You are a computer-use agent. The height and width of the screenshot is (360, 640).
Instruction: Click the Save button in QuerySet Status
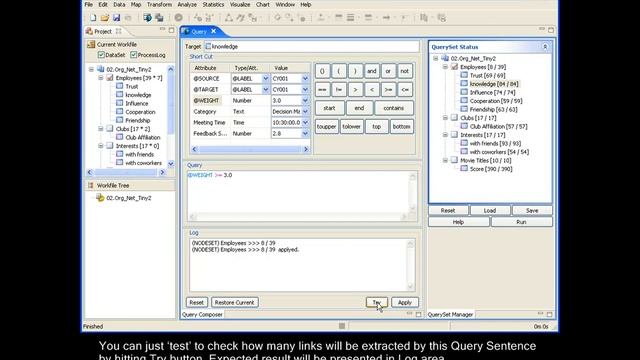click(x=532, y=211)
